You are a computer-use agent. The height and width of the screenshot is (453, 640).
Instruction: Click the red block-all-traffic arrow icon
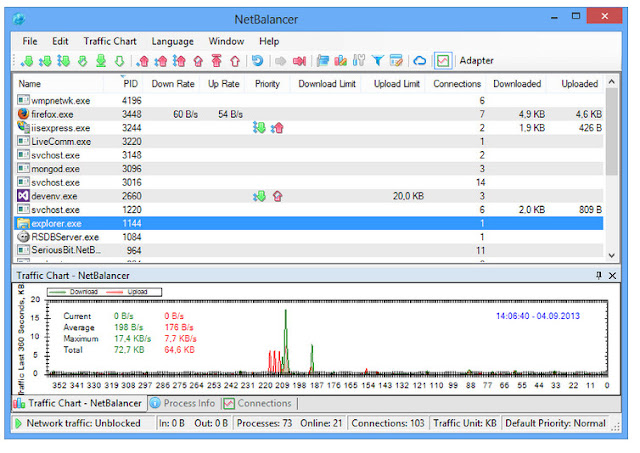coord(299,61)
